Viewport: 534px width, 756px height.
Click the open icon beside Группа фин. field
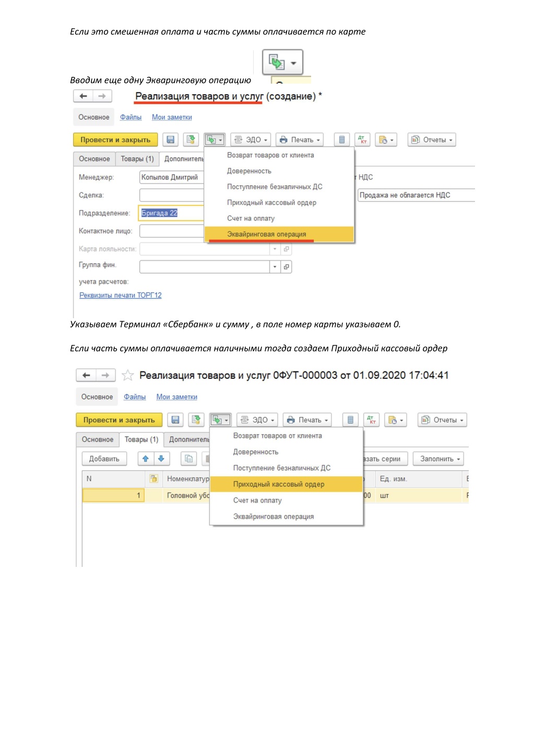pos(286,267)
